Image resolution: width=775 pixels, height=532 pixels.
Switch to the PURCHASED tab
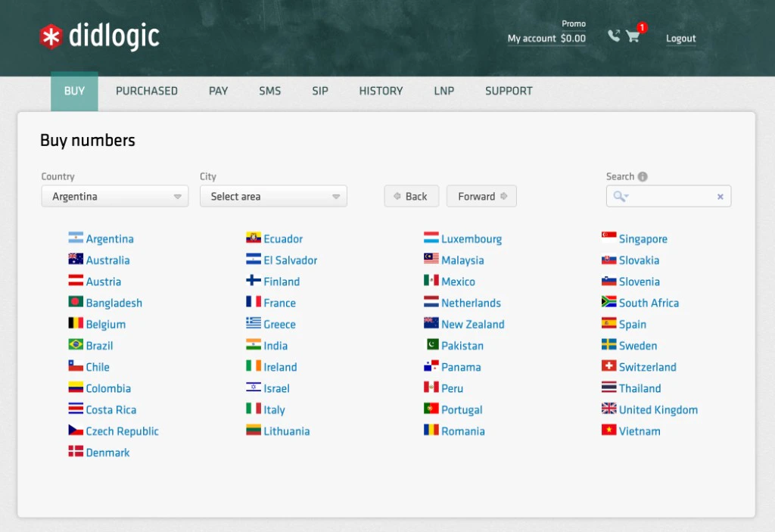point(146,91)
